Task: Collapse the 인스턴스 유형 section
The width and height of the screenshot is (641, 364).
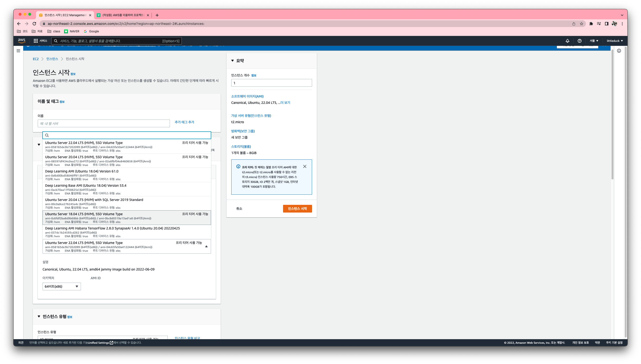Action: (39, 316)
